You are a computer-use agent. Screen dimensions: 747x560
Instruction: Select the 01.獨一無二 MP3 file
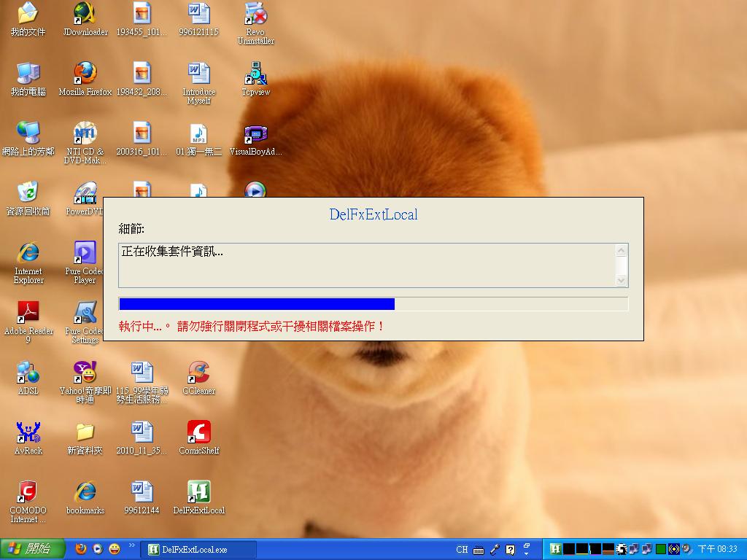[x=198, y=139]
